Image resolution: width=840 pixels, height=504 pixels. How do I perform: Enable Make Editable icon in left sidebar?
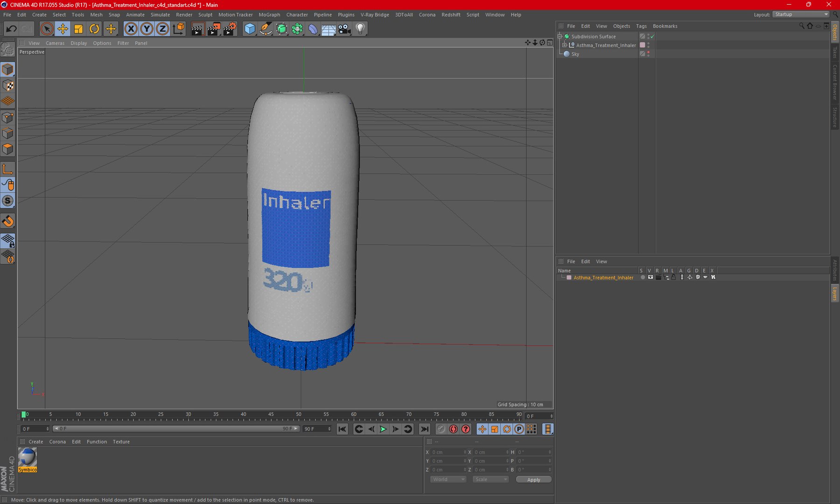(x=8, y=49)
